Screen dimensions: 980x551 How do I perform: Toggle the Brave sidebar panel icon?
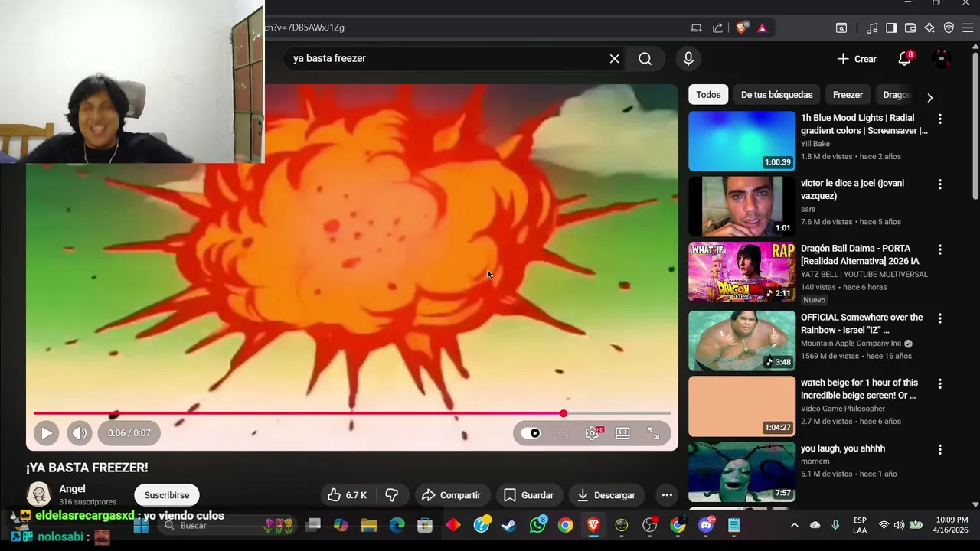[x=891, y=28]
